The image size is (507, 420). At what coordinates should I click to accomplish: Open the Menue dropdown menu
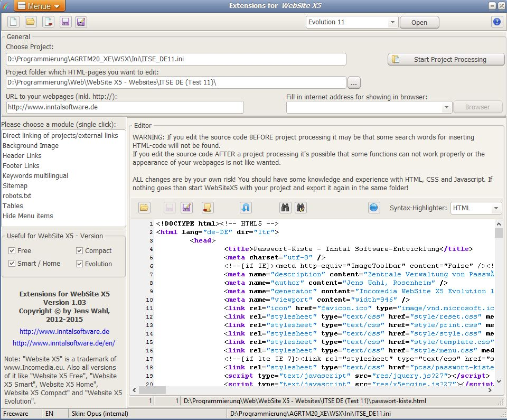point(39,6)
